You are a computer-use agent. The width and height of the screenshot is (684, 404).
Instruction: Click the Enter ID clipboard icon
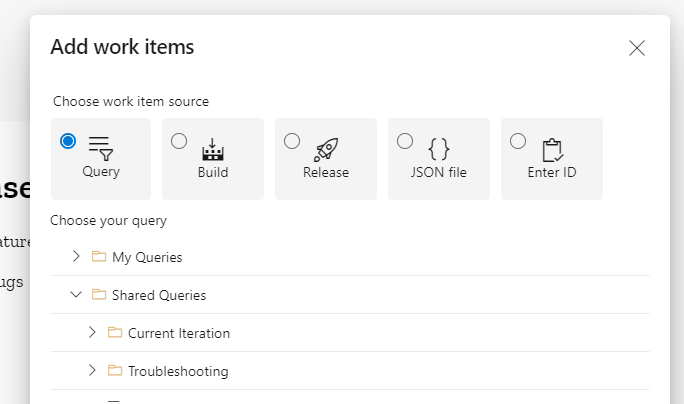click(x=552, y=149)
